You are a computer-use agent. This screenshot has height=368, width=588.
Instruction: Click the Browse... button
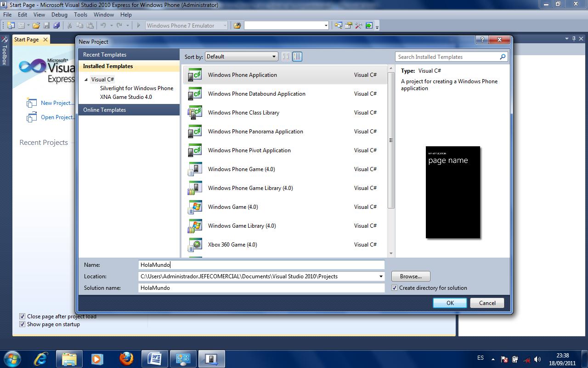pyautogui.click(x=410, y=276)
